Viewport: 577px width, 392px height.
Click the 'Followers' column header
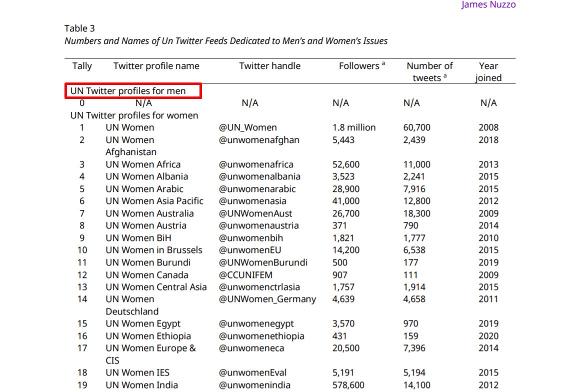361,66
